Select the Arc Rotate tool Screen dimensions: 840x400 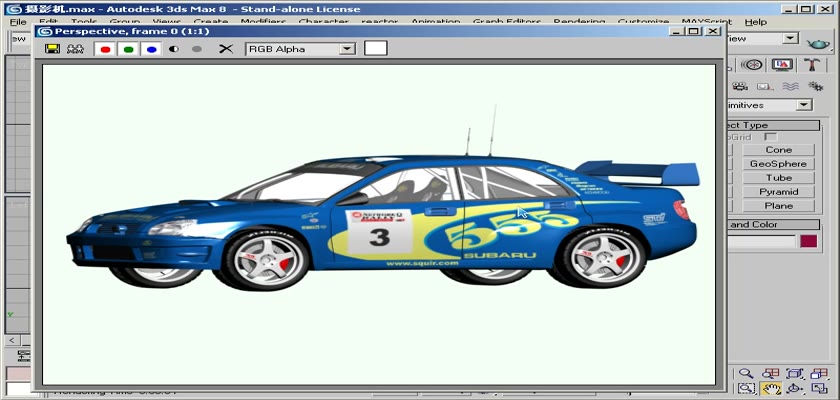[x=795, y=389]
